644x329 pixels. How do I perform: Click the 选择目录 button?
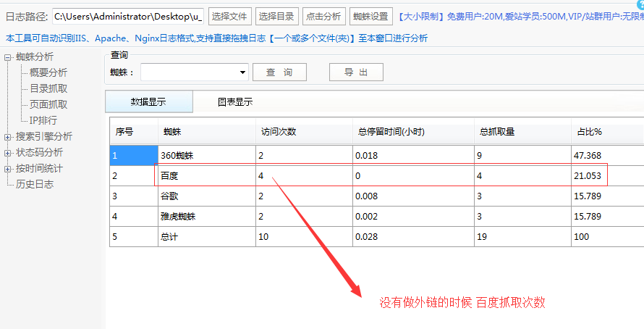click(276, 16)
